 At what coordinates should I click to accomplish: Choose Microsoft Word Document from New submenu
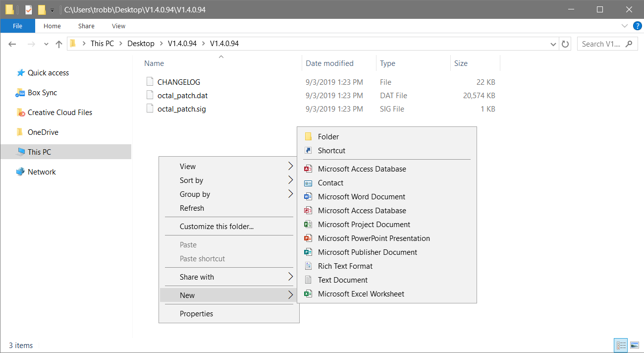pyautogui.click(x=361, y=197)
